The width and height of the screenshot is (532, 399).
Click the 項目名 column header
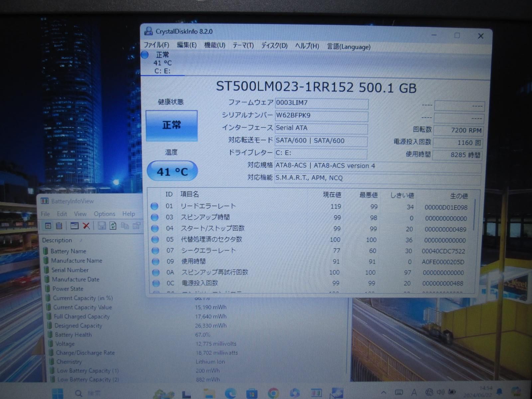coord(190,194)
